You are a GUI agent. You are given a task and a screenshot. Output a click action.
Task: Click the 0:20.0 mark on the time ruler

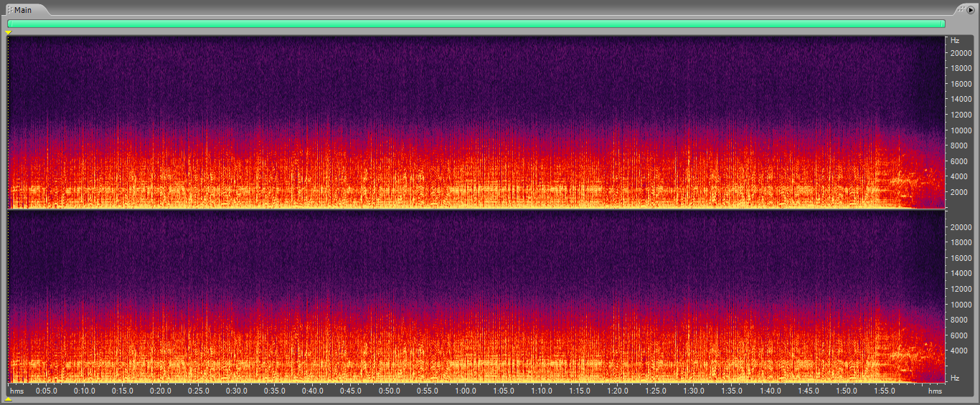click(161, 391)
